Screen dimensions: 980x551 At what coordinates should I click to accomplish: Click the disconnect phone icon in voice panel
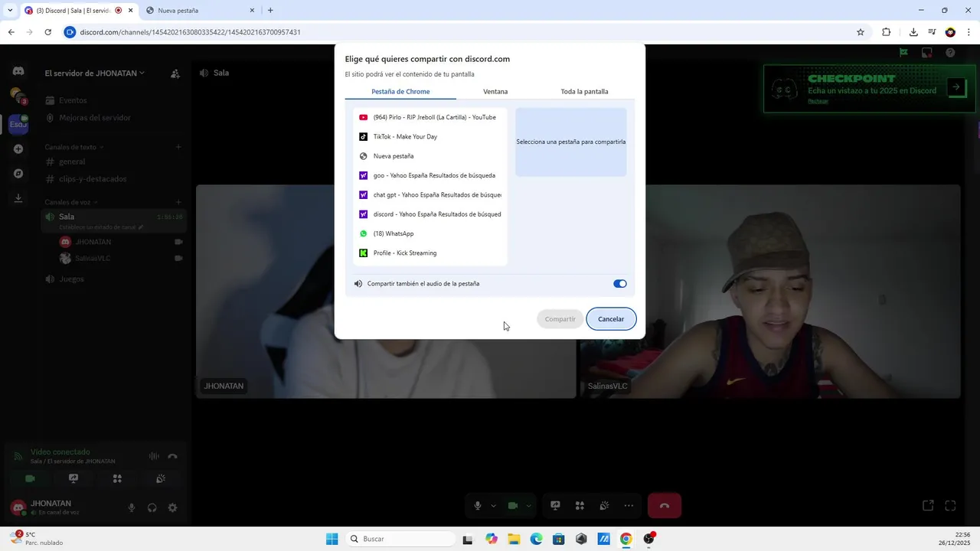click(x=172, y=456)
